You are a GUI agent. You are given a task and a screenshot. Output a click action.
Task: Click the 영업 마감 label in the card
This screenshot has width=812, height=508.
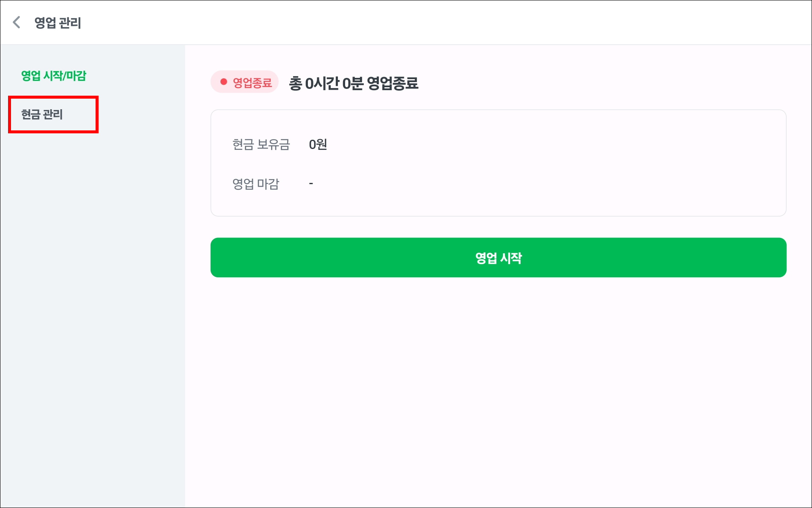tap(255, 184)
